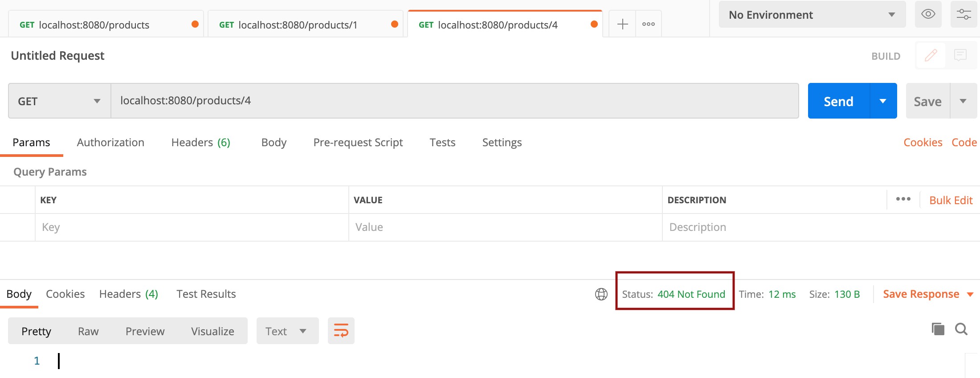Open manage environments settings sliders icon

964,14
